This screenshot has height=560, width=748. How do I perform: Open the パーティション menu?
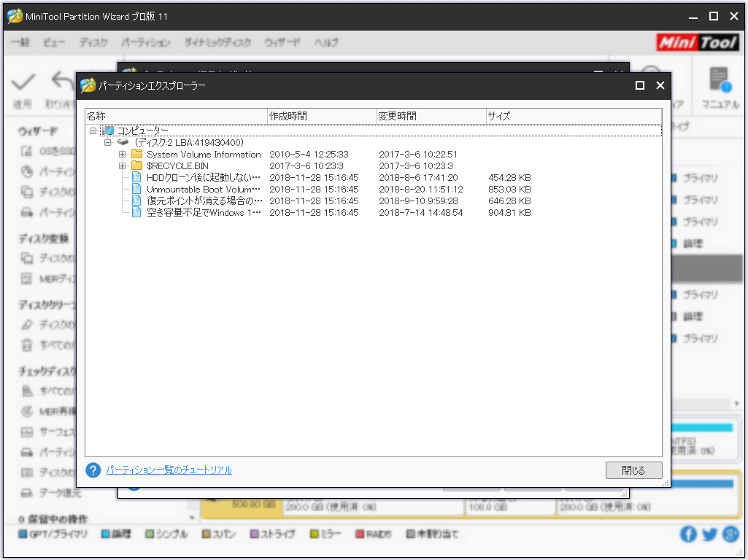click(x=145, y=42)
